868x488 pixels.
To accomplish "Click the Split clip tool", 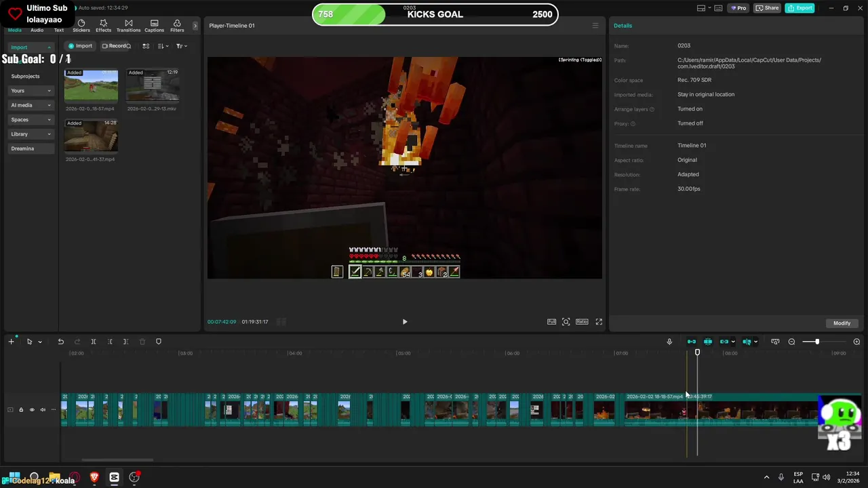I will [x=94, y=342].
